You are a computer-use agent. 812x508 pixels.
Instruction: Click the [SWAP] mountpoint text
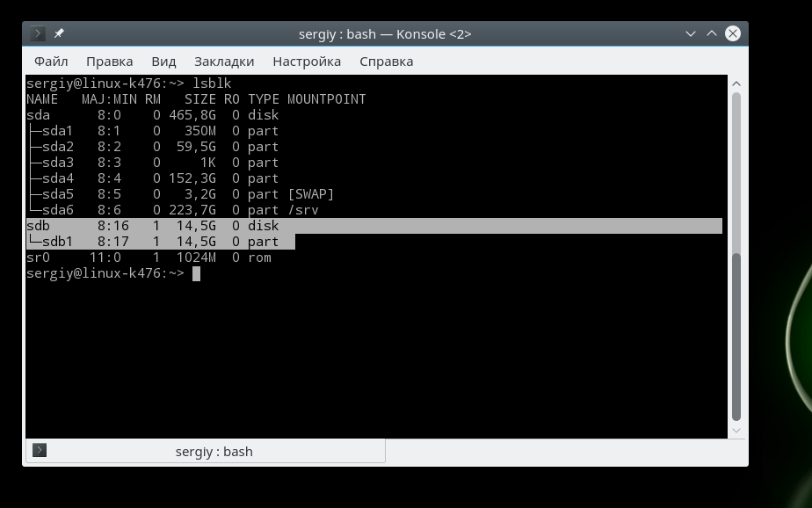point(311,194)
